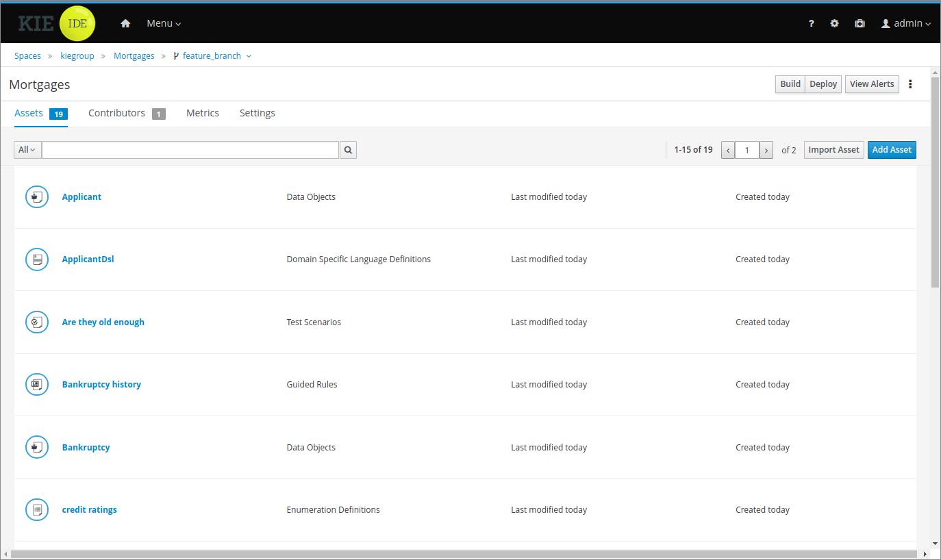Open the admin settings gear icon
This screenshot has height=560, width=941.
(x=834, y=23)
